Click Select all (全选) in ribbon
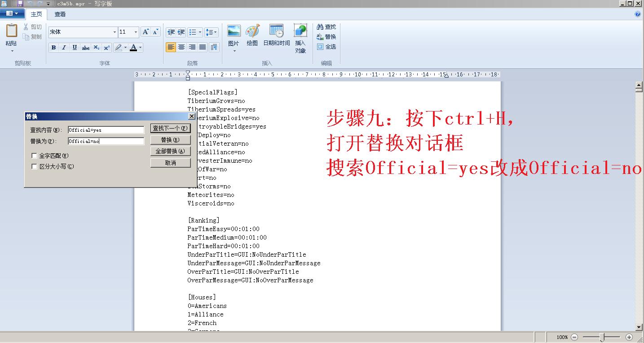The width and height of the screenshot is (644, 343). click(326, 47)
